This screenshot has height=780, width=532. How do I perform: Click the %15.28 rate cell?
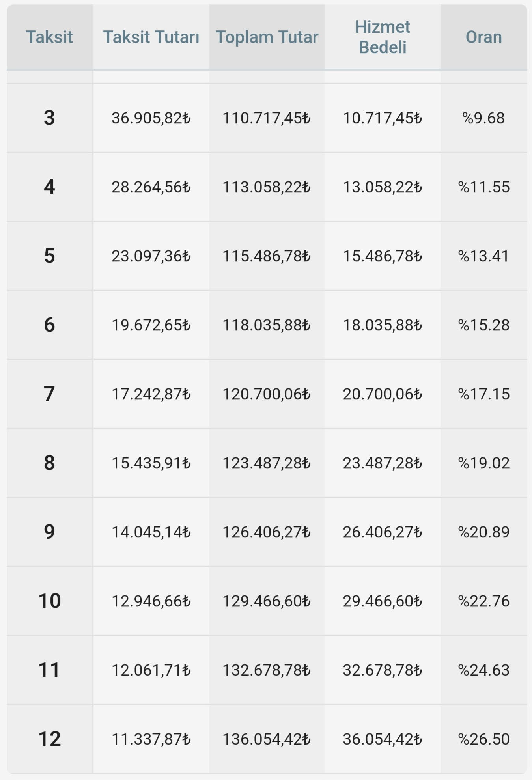(x=484, y=325)
